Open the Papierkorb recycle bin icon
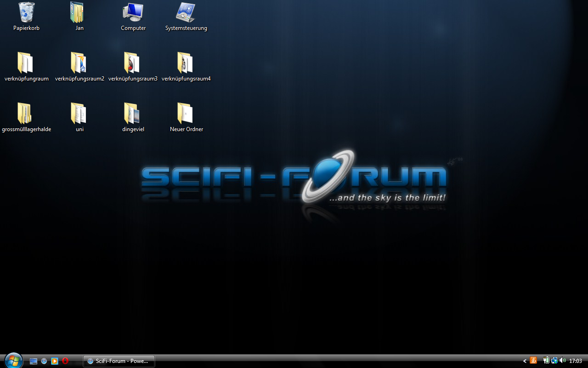 tap(26, 13)
